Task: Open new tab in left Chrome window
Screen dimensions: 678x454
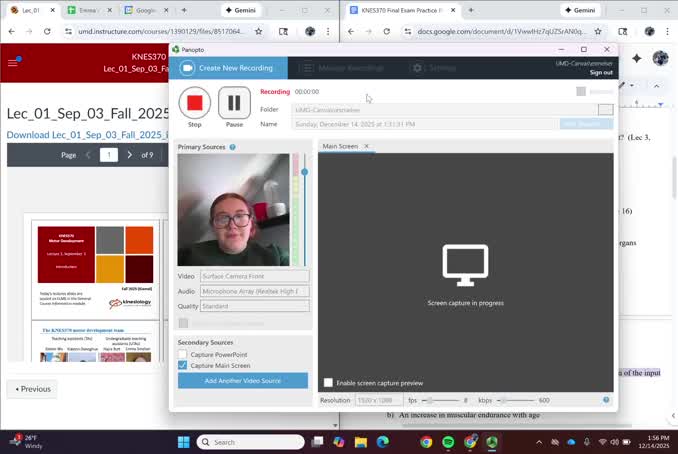Action: pyautogui.click(x=184, y=10)
